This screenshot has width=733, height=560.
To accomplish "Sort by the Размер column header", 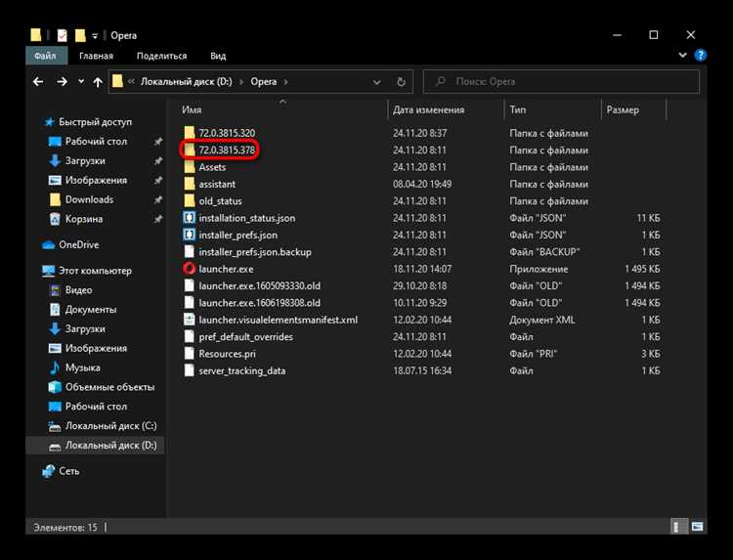I will 623,109.
